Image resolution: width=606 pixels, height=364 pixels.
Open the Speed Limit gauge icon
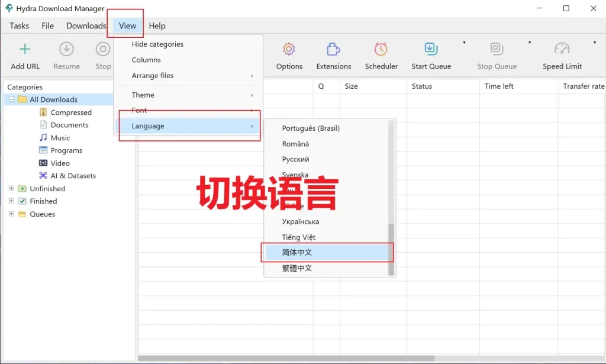click(x=562, y=49)
